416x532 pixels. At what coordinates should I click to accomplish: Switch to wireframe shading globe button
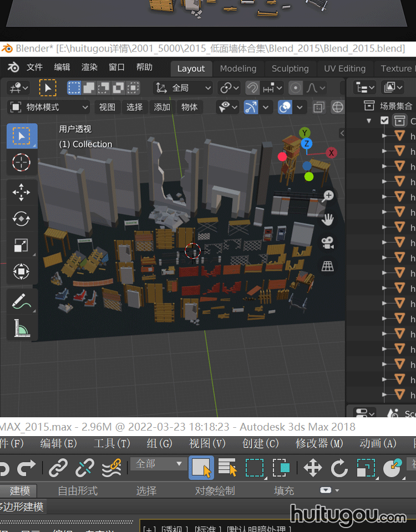point(337,108)
